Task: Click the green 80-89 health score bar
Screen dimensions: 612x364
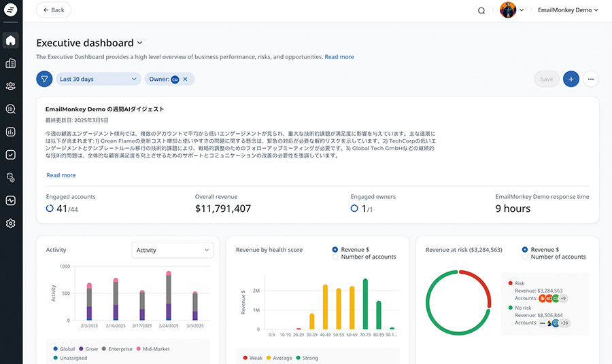Action: pos(379,315)
